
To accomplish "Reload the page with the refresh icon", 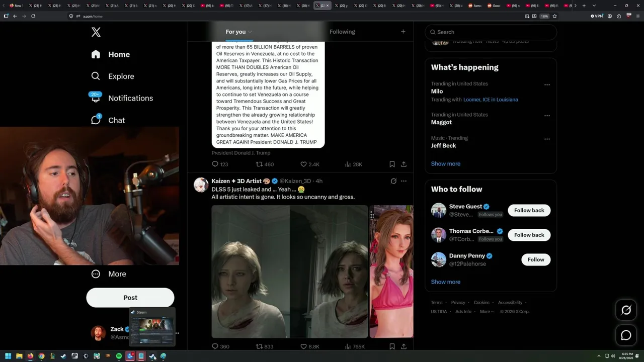I will [x=33, y=16].
